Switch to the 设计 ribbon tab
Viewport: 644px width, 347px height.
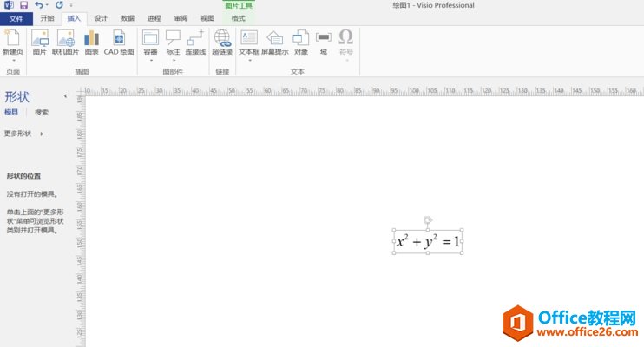[x=101, y=18]
